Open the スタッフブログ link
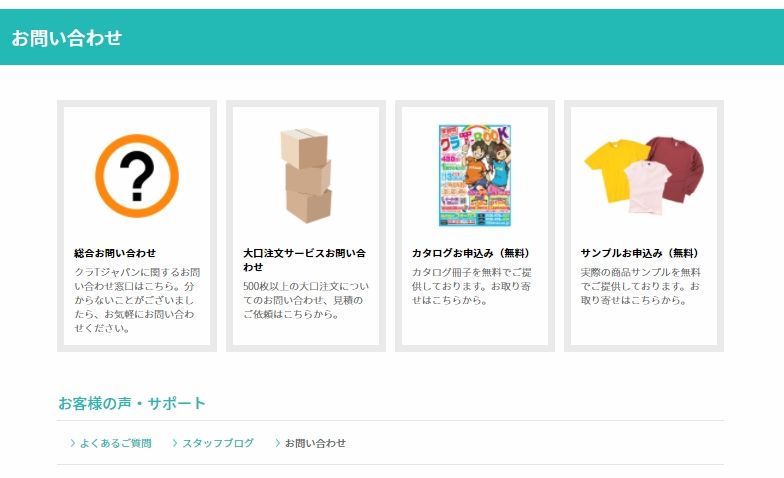This screenshot has height=478, width=784. coord(218,443)
